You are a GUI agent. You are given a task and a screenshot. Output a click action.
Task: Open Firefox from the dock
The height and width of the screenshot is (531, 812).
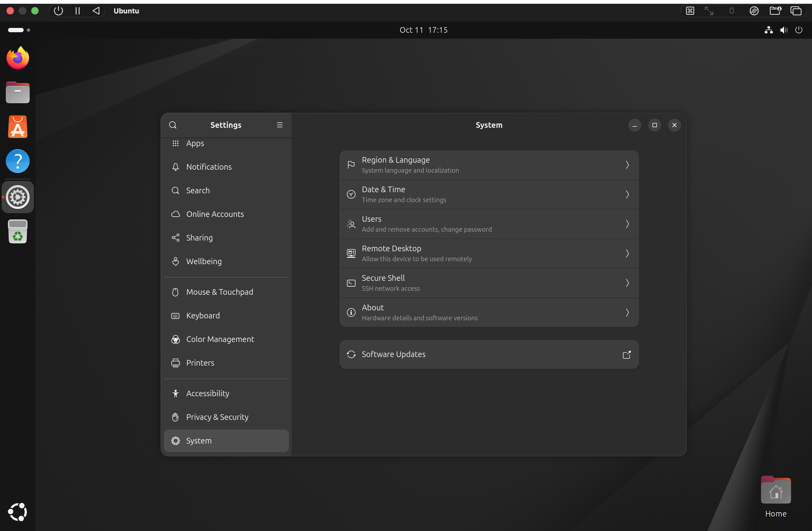click(18, 58)
